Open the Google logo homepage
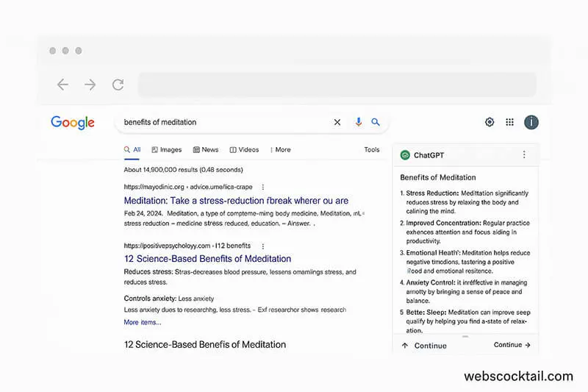The image size is (588, 392). coord(73,122)
